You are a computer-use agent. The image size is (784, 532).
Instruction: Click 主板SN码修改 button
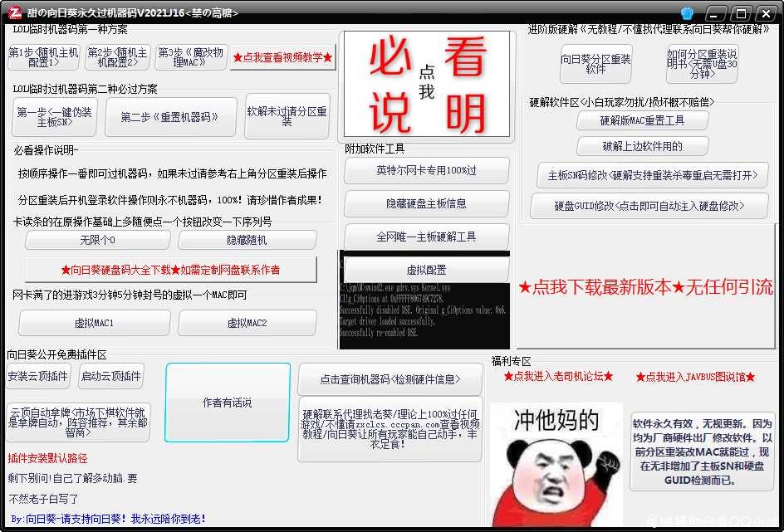[653, 175]
